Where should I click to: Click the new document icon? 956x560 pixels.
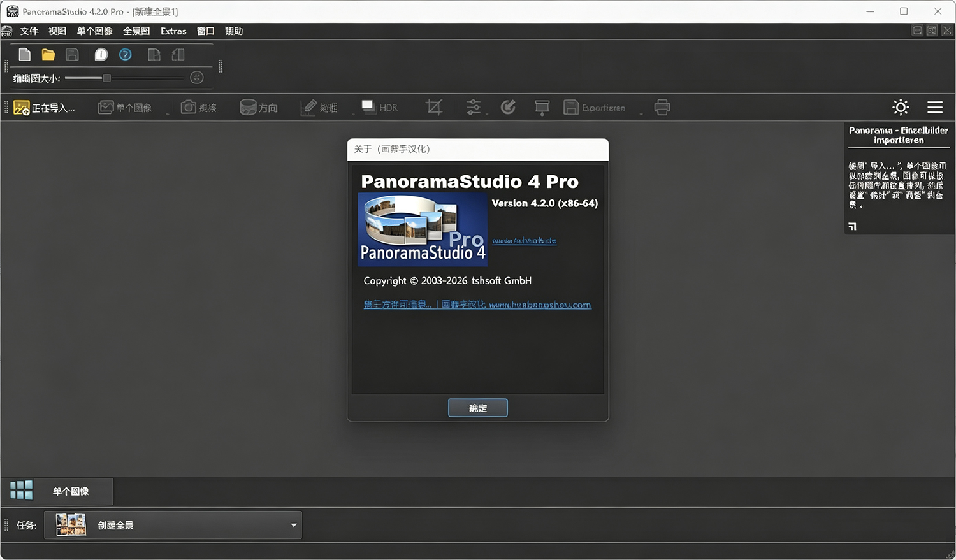(25, 55)
